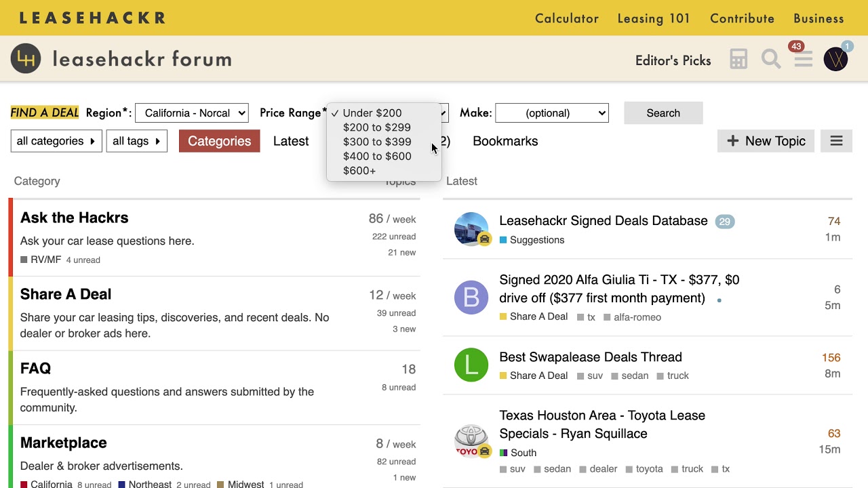
Task: Open the topic list hamburger options button
Action: (x=836, y=141)
